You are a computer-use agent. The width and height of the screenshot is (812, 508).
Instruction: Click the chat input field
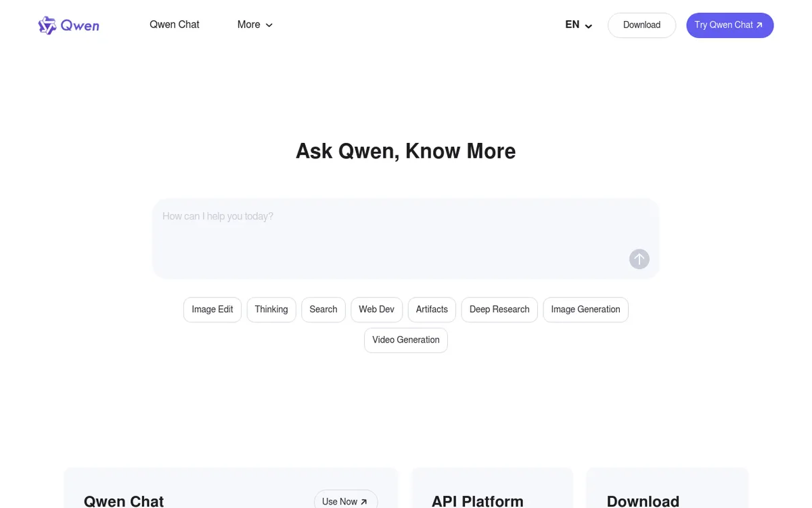[x=406, y=230]
